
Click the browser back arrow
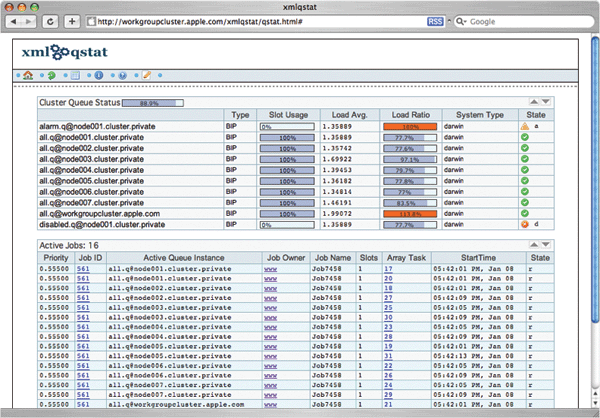(15, 20)
